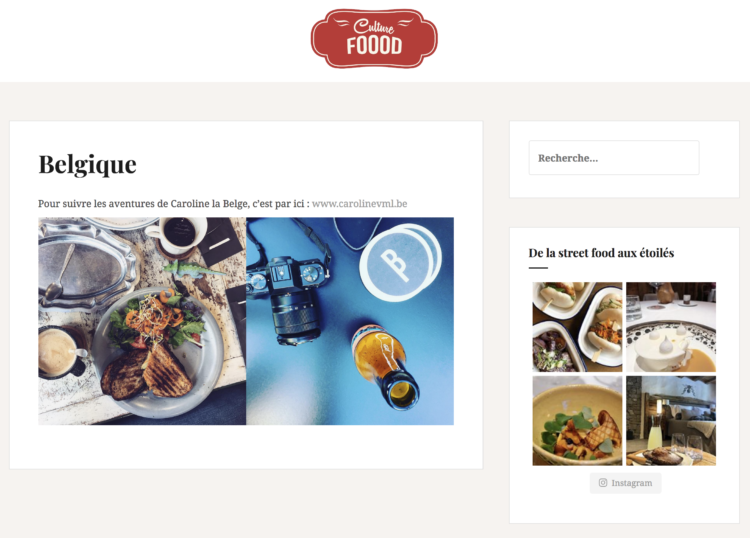This screenshot has width=750, height=538.
Task: Click the Belgique page heading
Action: coord(88,165)
